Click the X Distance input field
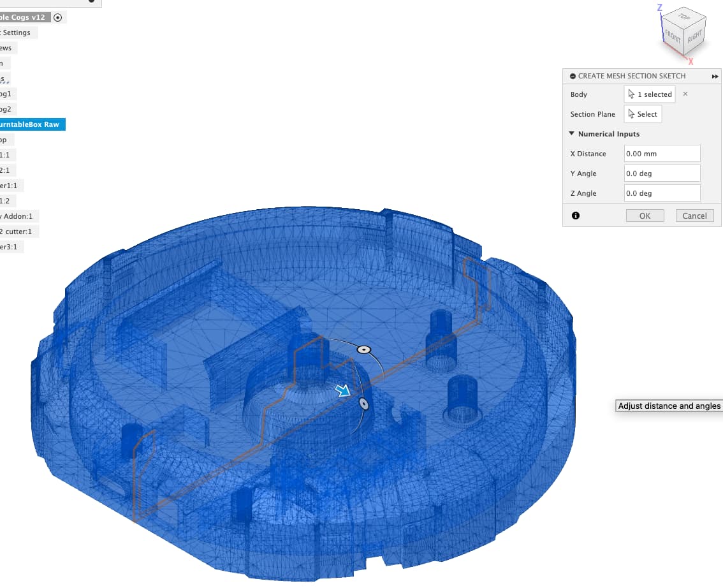Viewport: 723px width, 588px height. (x=662, y=154)
